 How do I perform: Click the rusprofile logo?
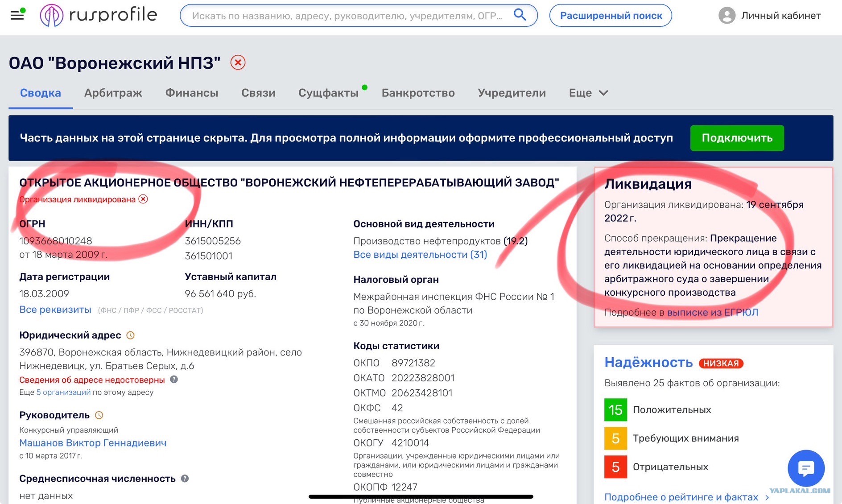[99, 15]
